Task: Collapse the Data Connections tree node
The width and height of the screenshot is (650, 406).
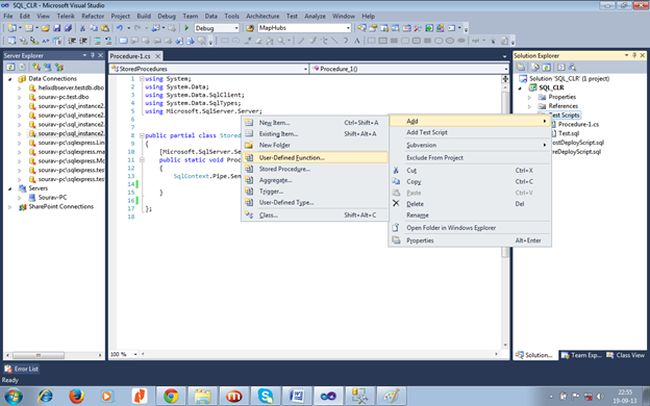Action: pos(10,79)
